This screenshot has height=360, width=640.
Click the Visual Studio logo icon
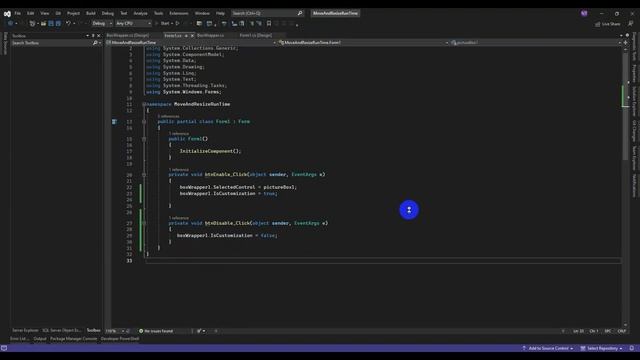click(x=7, y=13)
